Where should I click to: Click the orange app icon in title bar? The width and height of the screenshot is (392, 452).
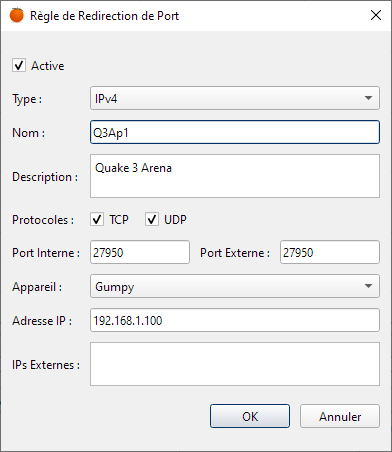click(17, 15)
